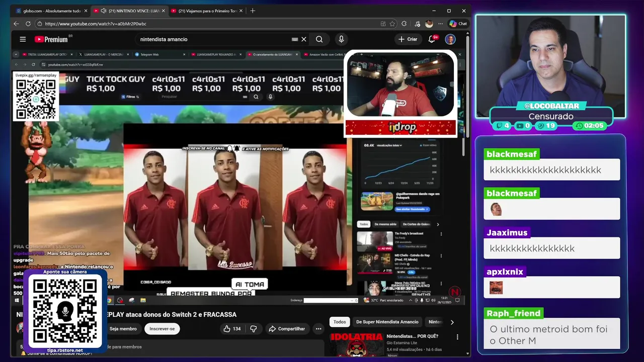644x362 pixels.
Task: Like the video with thumbs up
Action: point(232,329)
